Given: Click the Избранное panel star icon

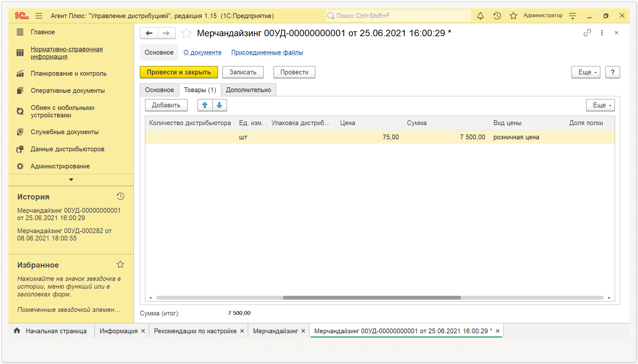Looking at the screenshot, I should (x=120, y=264).
